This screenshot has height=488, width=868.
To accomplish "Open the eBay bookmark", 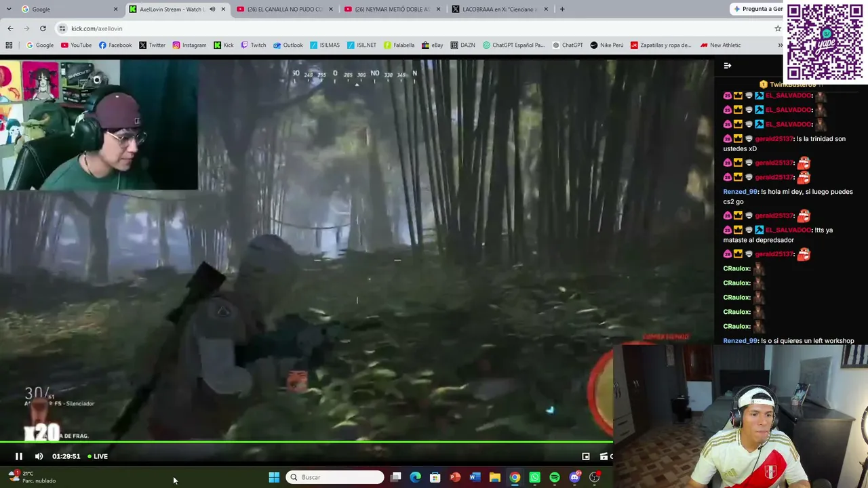I will pos(433,45).
